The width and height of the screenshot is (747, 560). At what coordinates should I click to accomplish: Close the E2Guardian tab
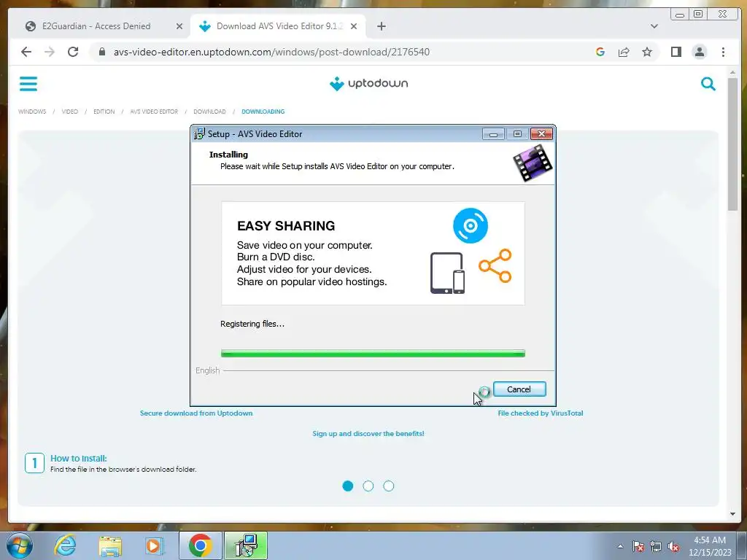179,26
